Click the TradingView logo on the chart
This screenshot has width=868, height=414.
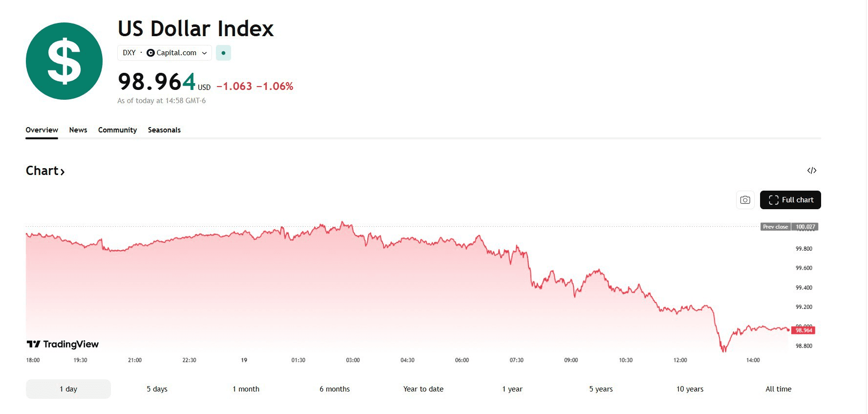[63, 344]
